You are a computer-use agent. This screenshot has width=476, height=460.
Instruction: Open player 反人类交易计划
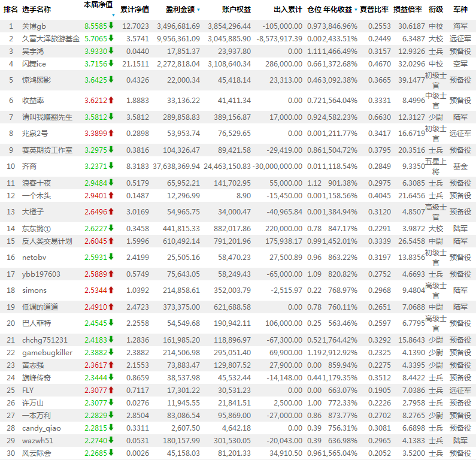click(47, 241)
